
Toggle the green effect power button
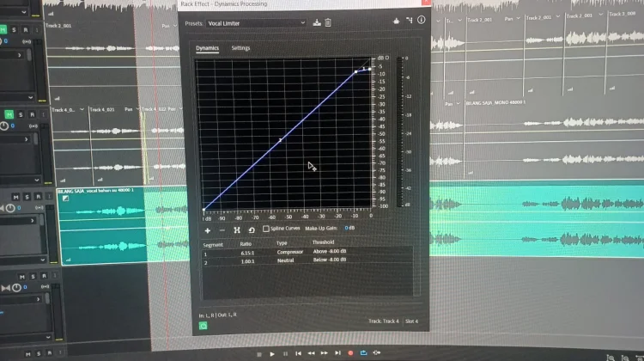point(204,326)
